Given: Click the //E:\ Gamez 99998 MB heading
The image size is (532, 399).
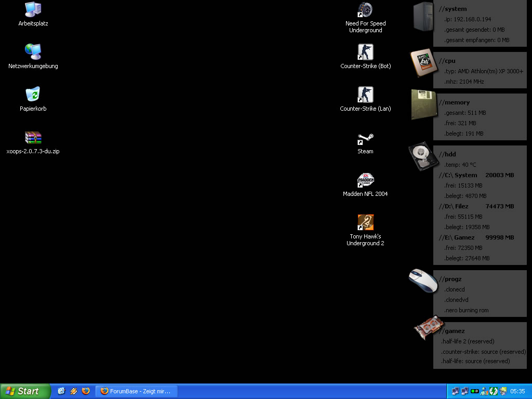Looking at the screenshot, I should (476, 237).
